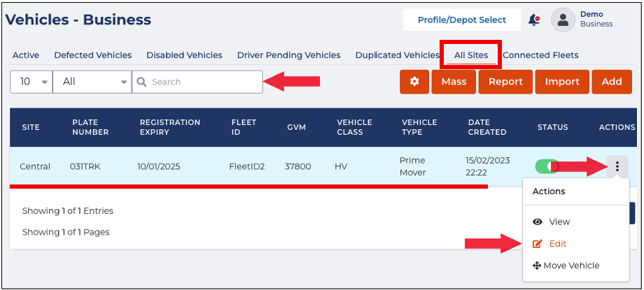The width and height of the screenshot is (644, 290).
Task: Select the Disabled Vehicles tab
Action: [x=184, y=55]
